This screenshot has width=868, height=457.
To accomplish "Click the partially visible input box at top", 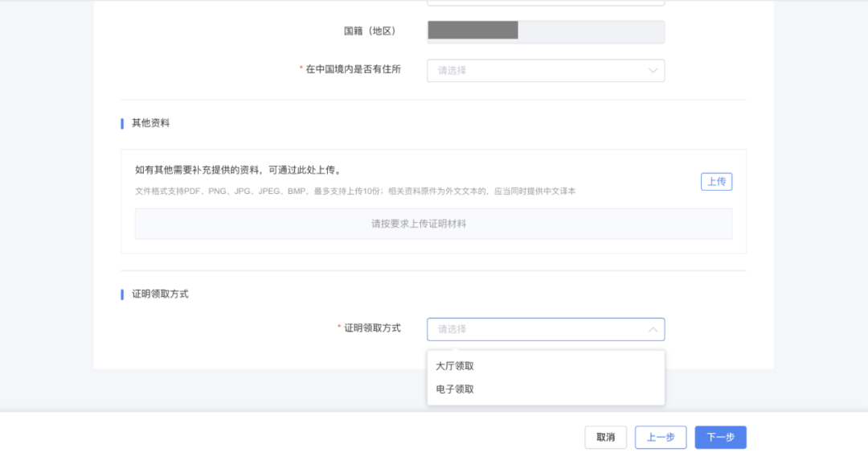I will 545,2.
